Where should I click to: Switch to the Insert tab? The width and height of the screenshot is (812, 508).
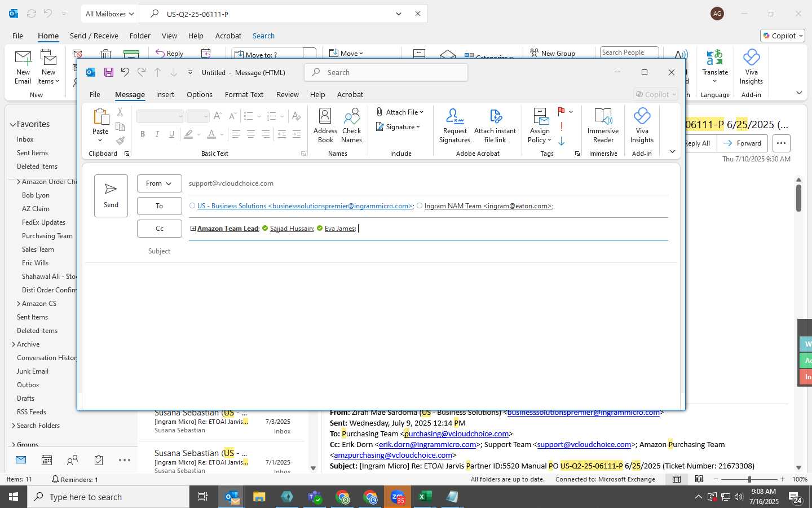click(x=165, y=95)
